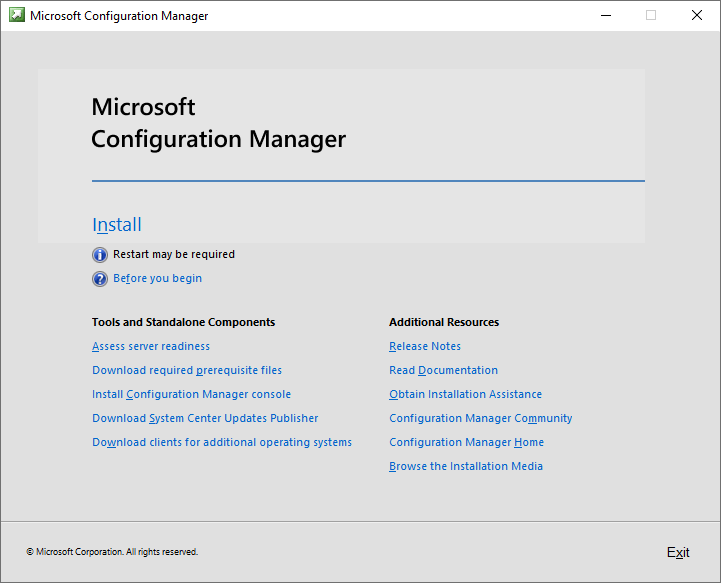
Task: Open Download System Center Updates Publisher
Action: pyautogui.click(x=205, y=418)
